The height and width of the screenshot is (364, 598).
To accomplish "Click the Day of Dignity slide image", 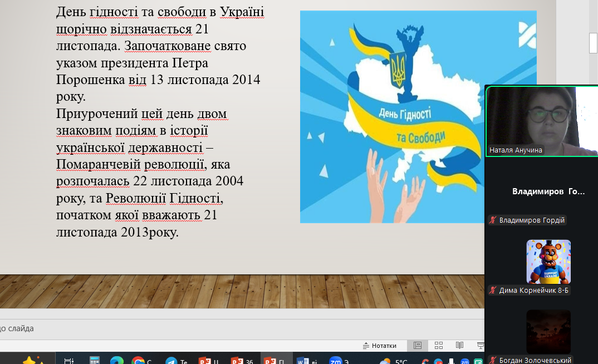I will tap(418, 117).
